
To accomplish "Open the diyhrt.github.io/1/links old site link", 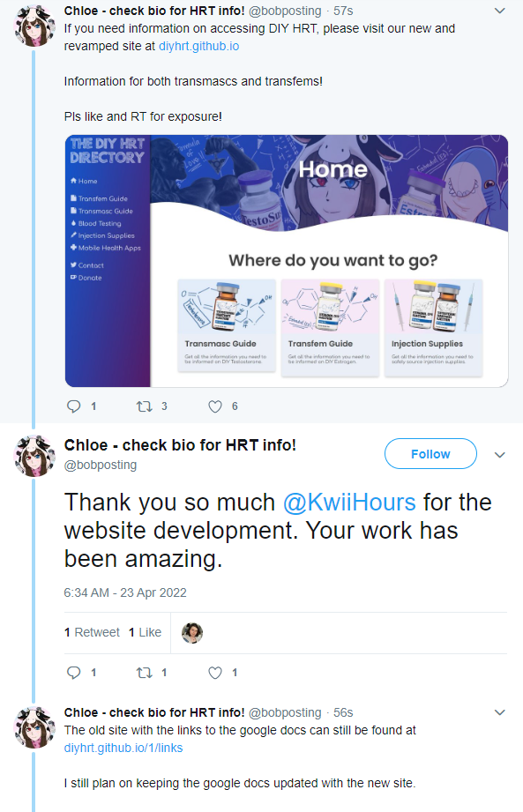I will [123, 748].
